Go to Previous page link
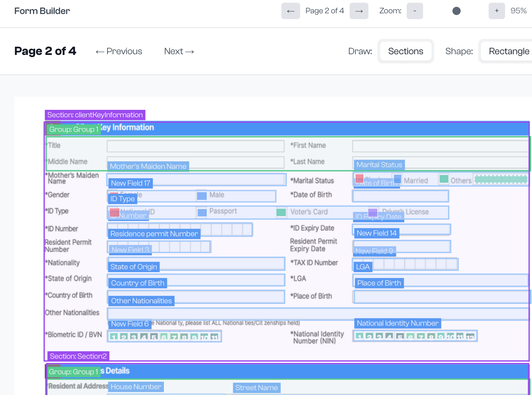 tap(119, 51)
